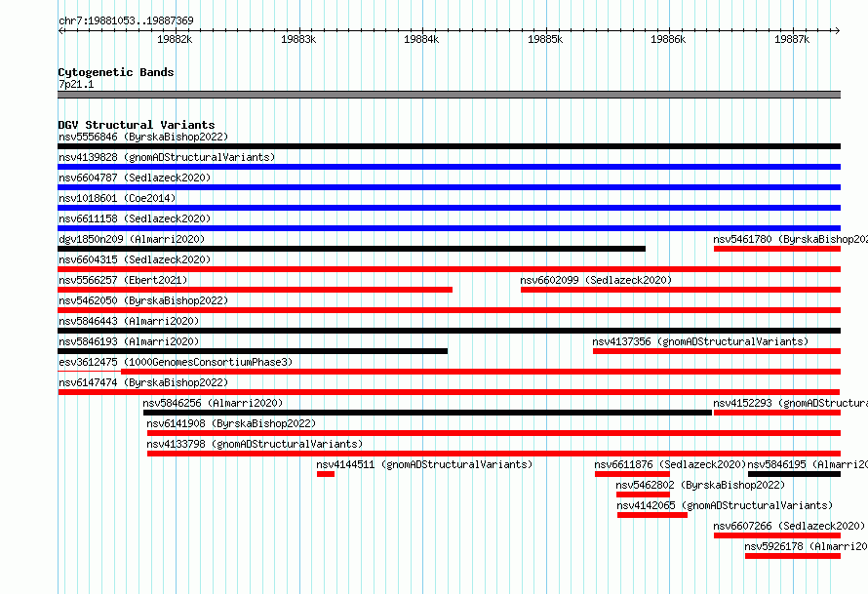
Task: Select the red bar of nsv6611876
Action: coord(632,474)
